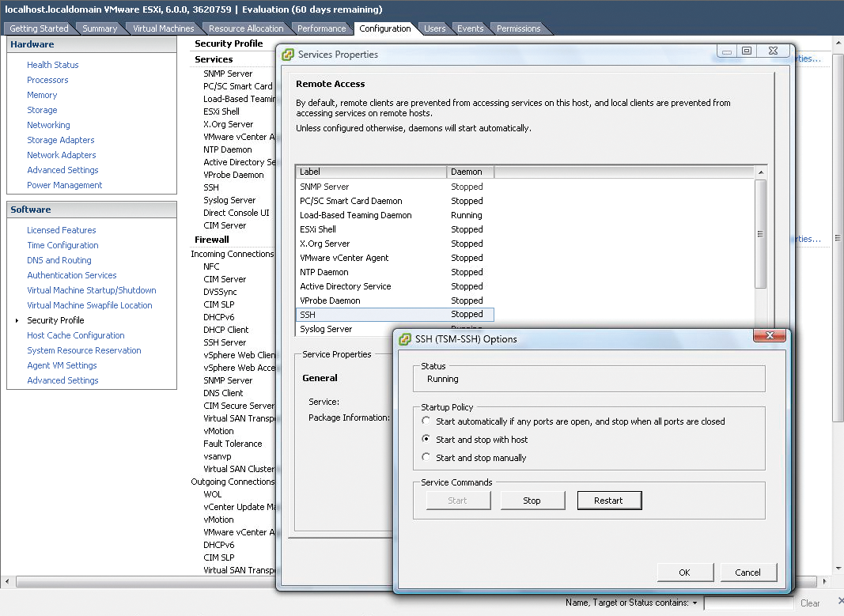Click scroll-up arrow of services list
The height and width of the screenshot is (616, 844).
click(x=761, y=172)
